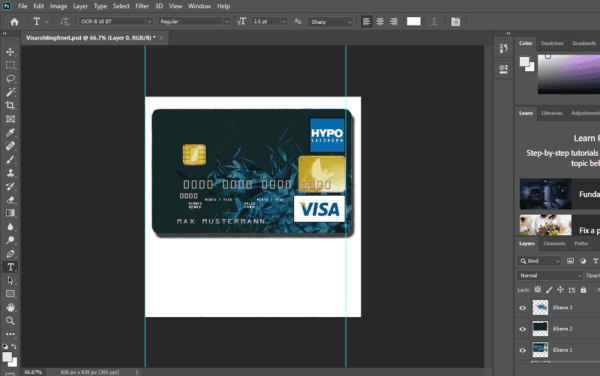Select the Healing Brush tool
This screenshot has height=376, width=600.
pyautogui.click(x=10, y=146)
